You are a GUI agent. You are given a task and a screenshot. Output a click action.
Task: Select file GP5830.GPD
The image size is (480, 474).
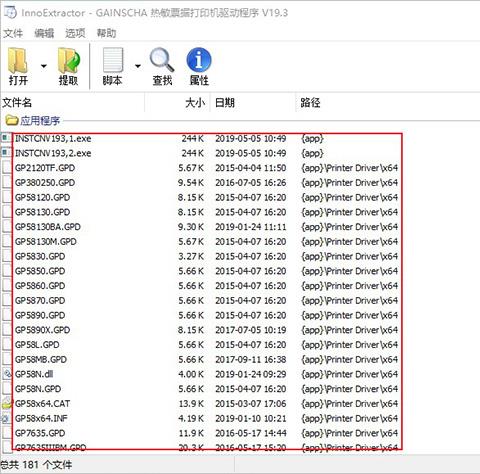click(x=40, y=256)
